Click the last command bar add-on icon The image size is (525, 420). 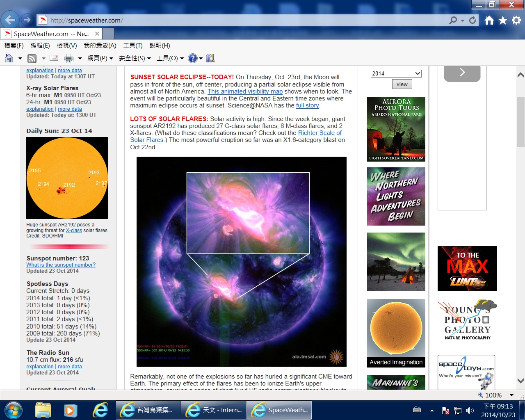(210, 58)
